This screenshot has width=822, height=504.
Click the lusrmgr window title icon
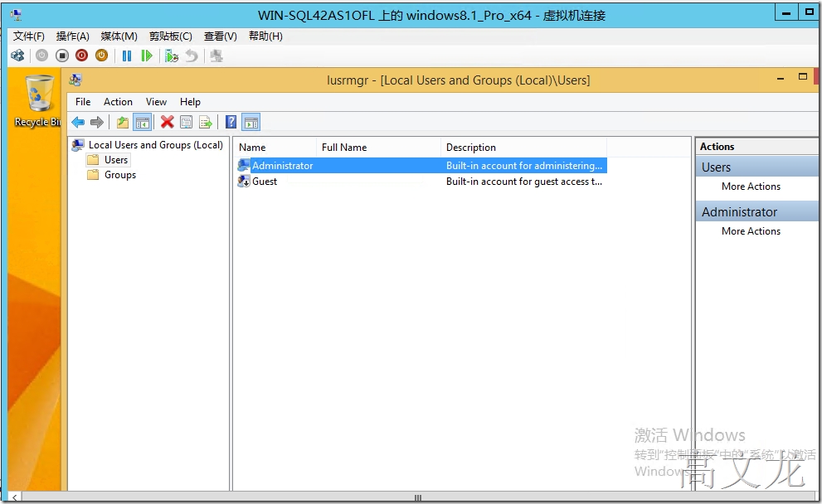click(75, 80)
